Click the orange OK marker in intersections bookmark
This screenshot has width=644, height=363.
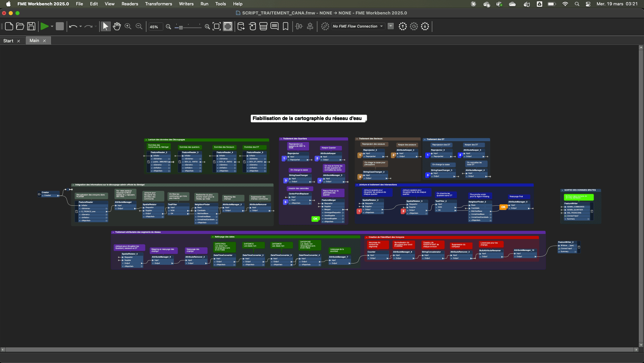click(x=503, y=207)
